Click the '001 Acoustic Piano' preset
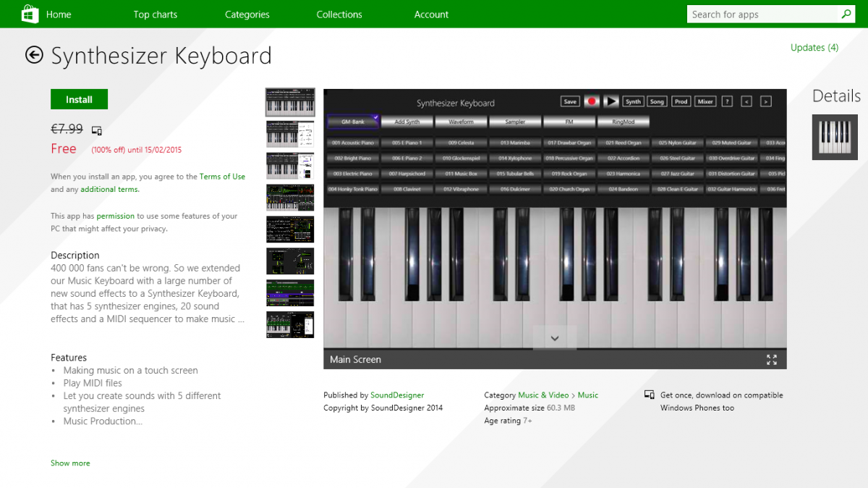Screen dimensions: 868x488 353,143
